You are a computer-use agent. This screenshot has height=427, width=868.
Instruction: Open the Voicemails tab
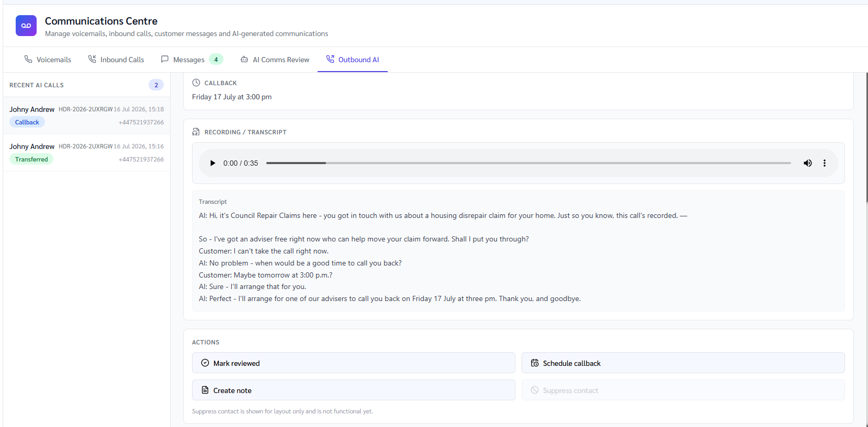pos(48,60)
